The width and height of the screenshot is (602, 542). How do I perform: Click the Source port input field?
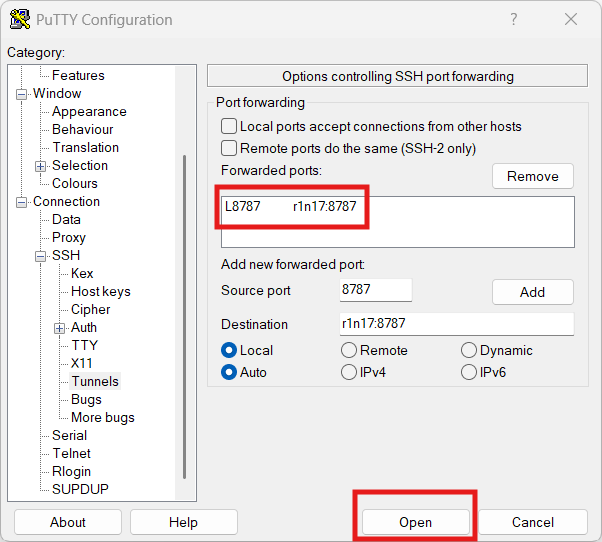click(375, 290)
